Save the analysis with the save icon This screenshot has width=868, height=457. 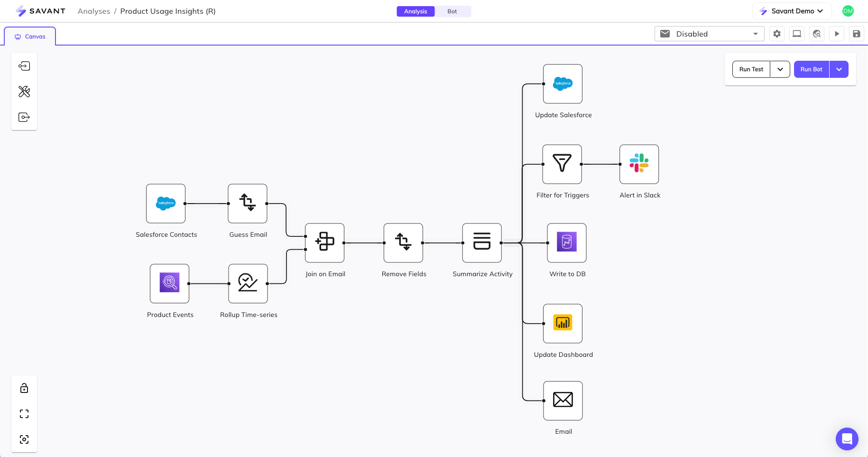[857, 34]
